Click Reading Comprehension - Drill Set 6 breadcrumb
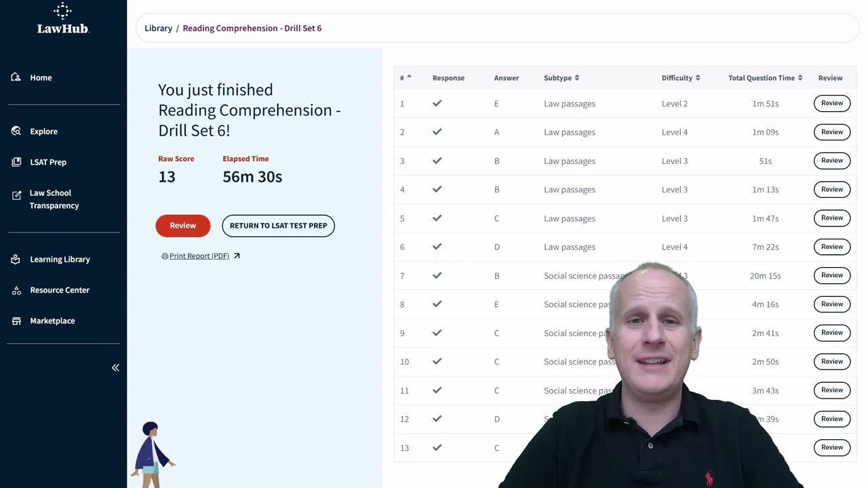This screenshot has height=488, width=868. click(x=252, y=28)
